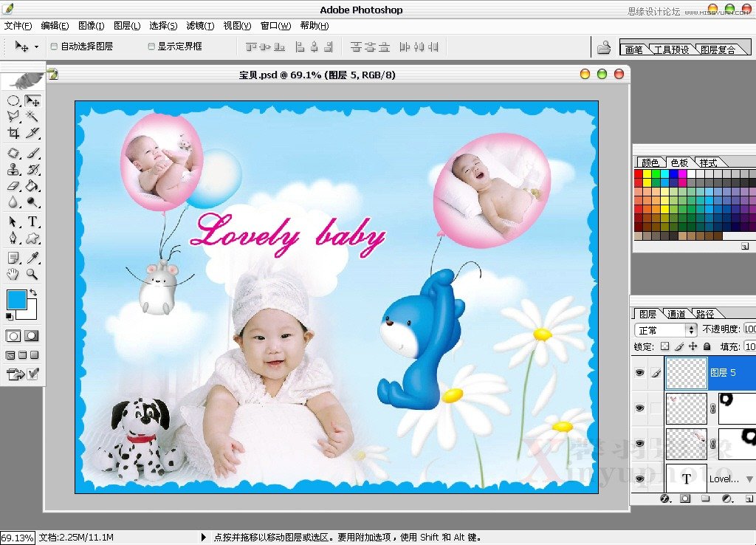Image resolution: width=756 pixels, height=545 pixels.
Task: Click the swap foreground/background colors arrow
Action: 32,292
